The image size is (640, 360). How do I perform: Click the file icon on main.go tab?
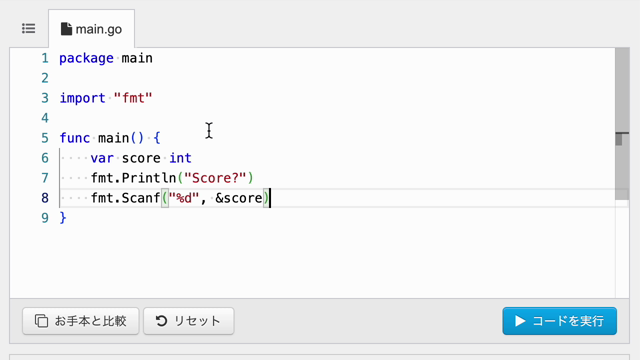pos(66,29)
